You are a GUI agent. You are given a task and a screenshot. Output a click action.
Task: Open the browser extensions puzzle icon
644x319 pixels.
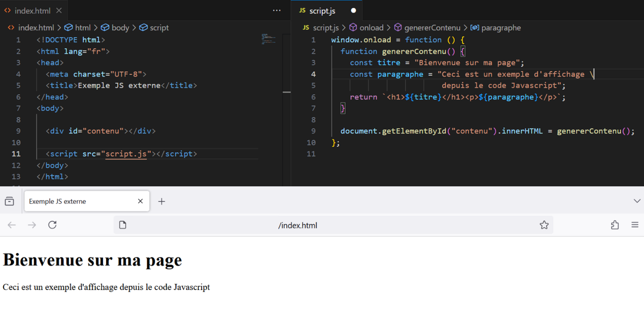point(615,225)
